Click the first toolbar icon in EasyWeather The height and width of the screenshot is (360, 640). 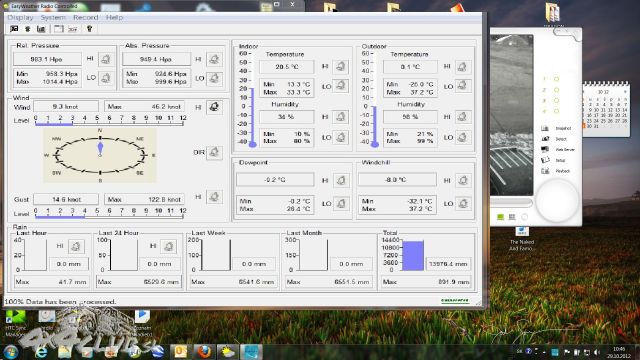click(14, 29)
